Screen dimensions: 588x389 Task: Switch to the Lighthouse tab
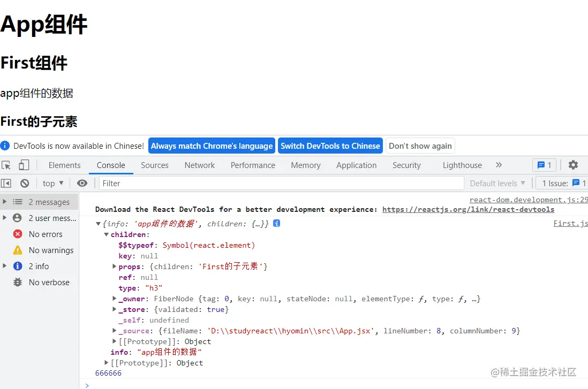point(462,165)
